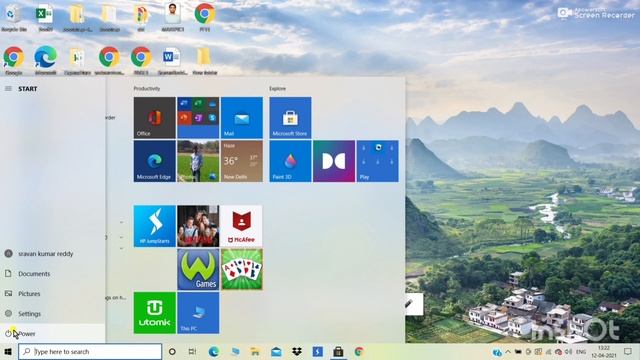Open Pictures from Start sidebar
The height and width of the screenshot is (360, 640).
53,293
